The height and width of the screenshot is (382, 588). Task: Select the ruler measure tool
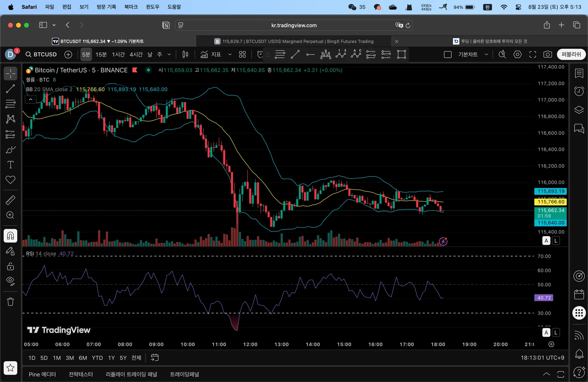tap(11, 200)
